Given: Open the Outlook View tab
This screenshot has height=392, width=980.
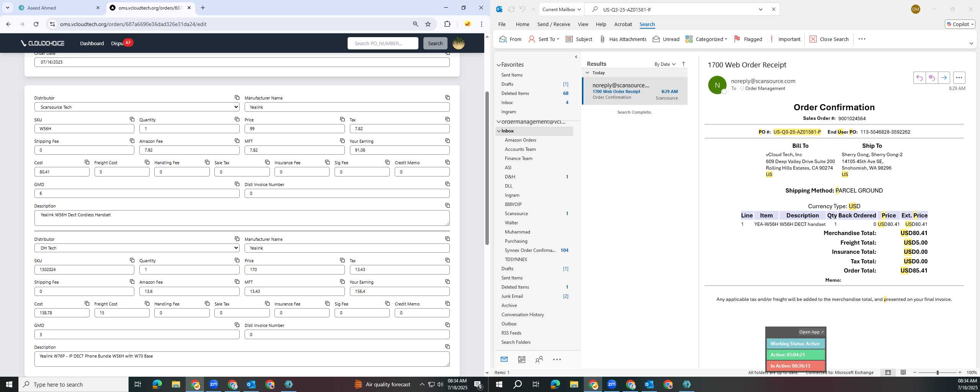Looking at the screenshot, I should tap(583, 24).
